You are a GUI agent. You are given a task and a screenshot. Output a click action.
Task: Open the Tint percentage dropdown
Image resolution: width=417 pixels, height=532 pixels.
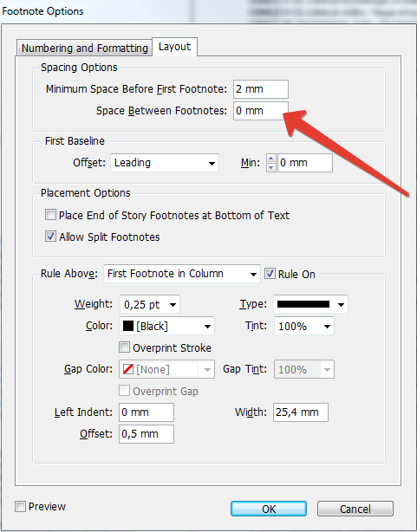pos(304,326)
